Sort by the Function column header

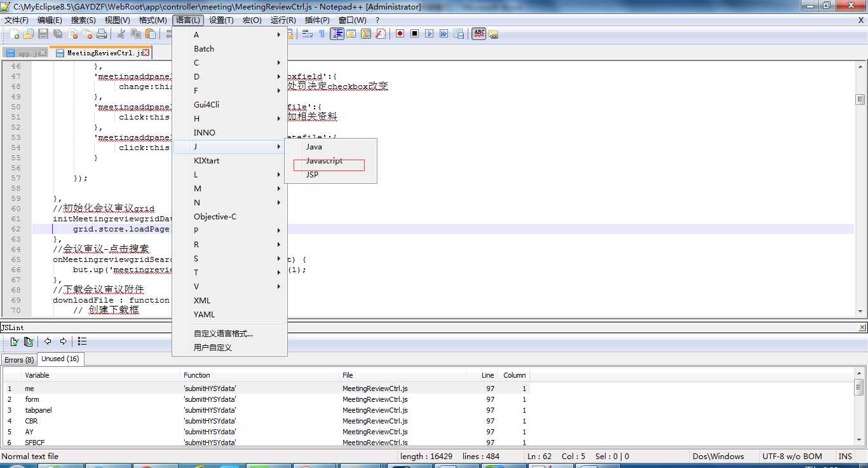(259, 375)
